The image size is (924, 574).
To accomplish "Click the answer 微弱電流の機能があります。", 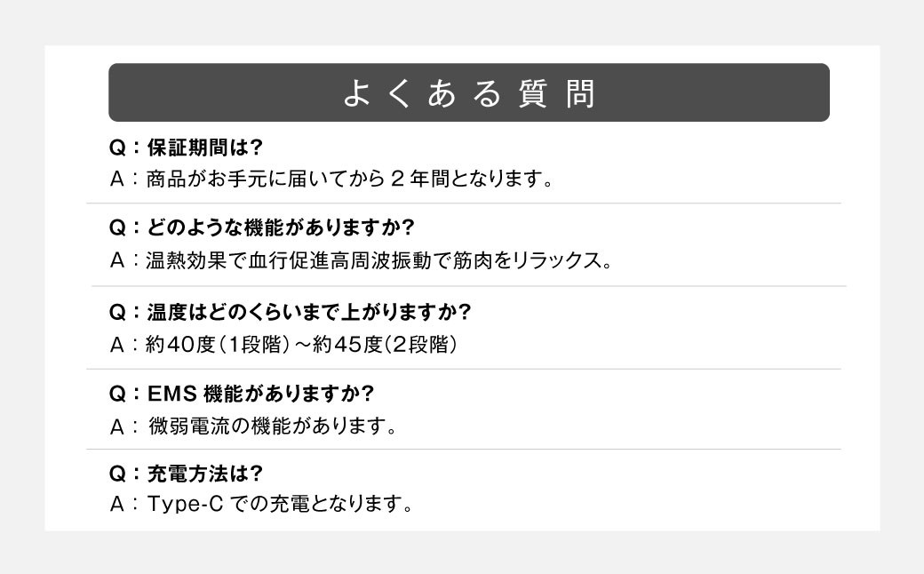I will pos(272,426).
